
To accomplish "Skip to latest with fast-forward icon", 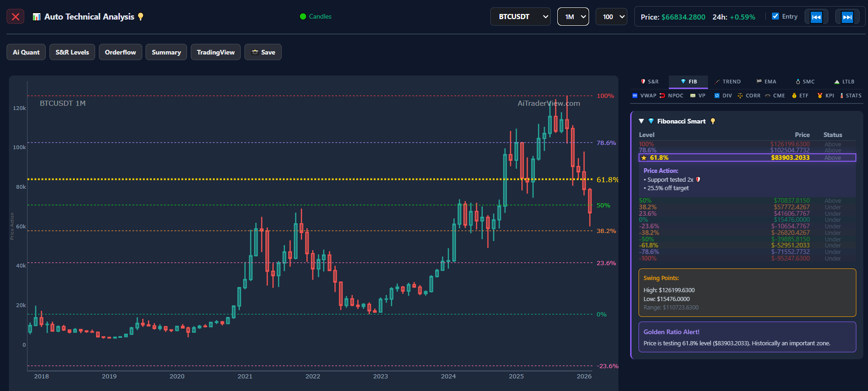I will (x=847, y=17).
